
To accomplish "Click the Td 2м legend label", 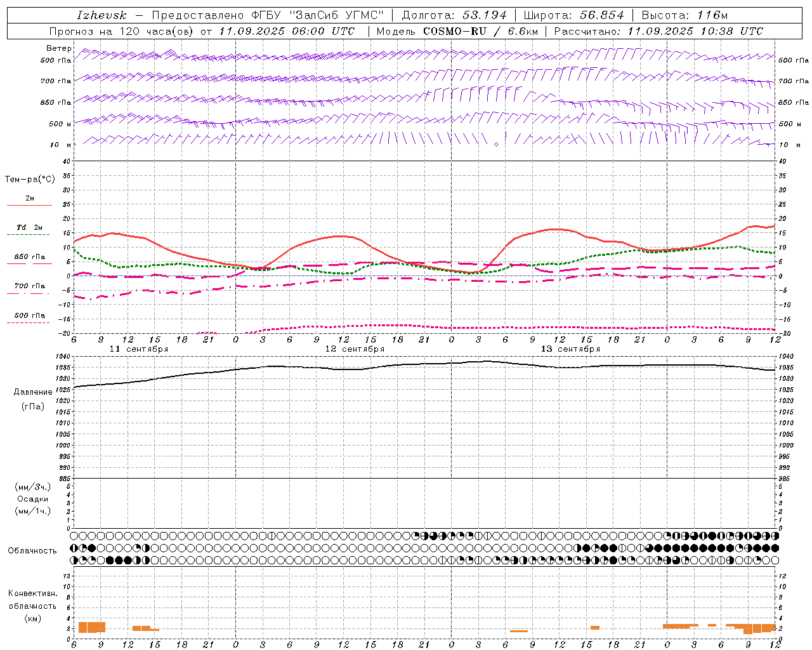I will (29, 227).
